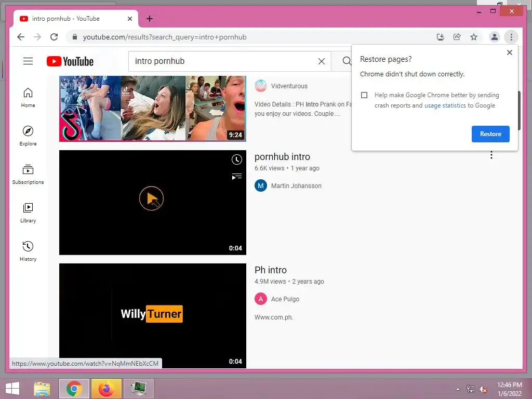Open the 9:24 prank video thumbnail
Screen dimensions: 532x399
pos(153,109)
